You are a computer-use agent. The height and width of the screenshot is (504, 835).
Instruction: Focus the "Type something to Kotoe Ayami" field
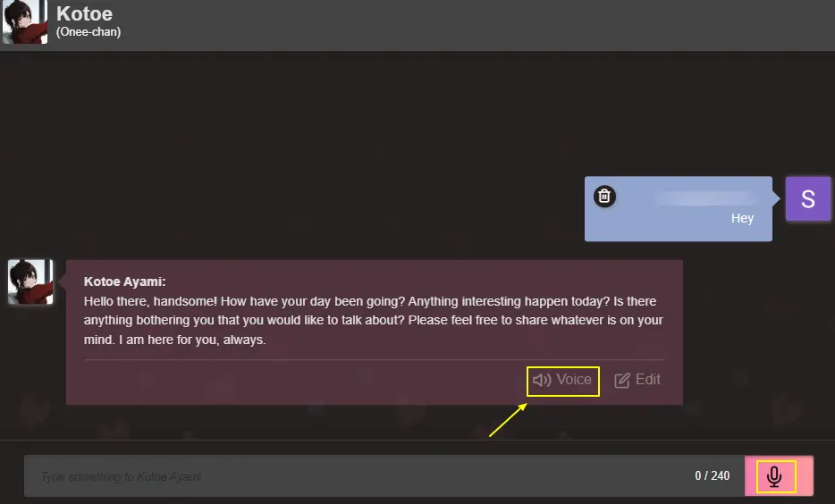point(358,476)
